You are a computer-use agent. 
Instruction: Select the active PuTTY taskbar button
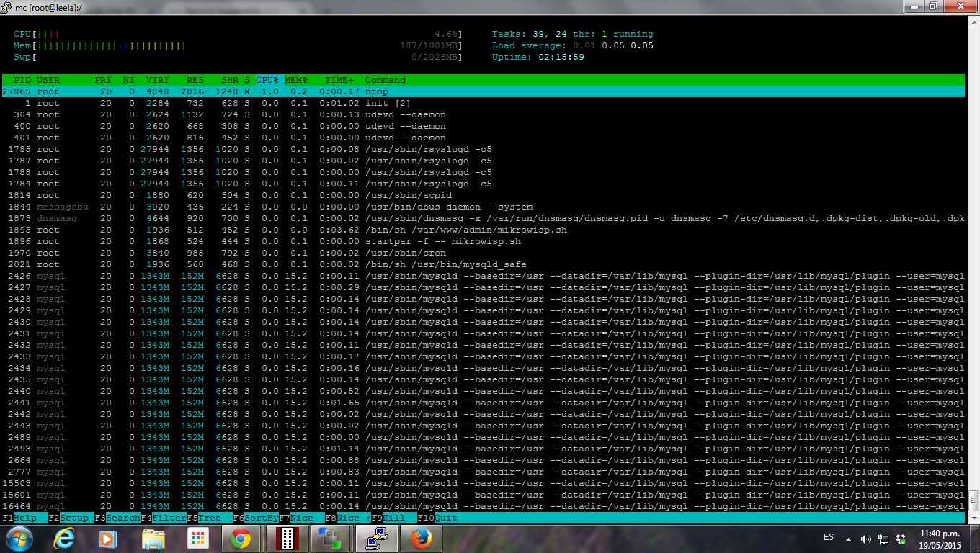pos(376,539)
